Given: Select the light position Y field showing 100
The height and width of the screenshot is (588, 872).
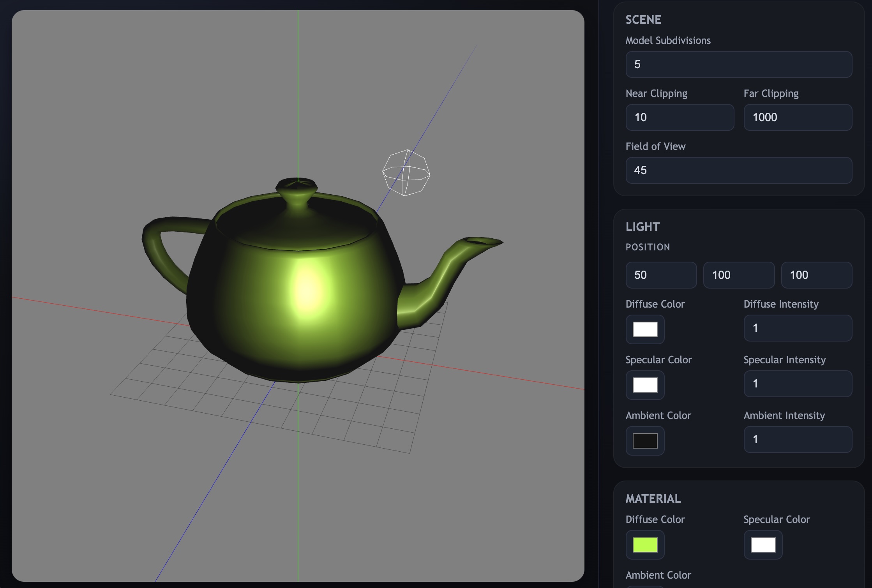Looking at the screenshot, I should click(x=738, y=275).
